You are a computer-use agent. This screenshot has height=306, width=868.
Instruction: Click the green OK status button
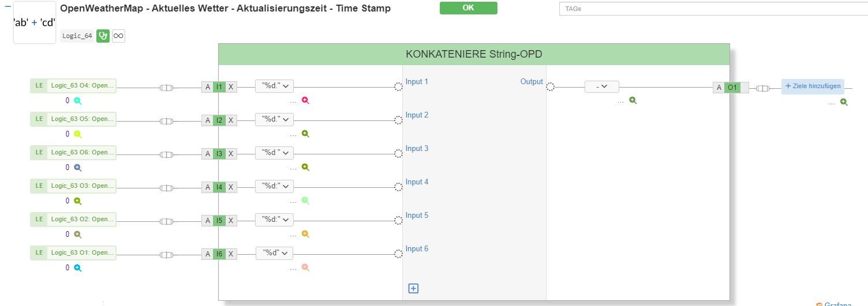(468, 8)
